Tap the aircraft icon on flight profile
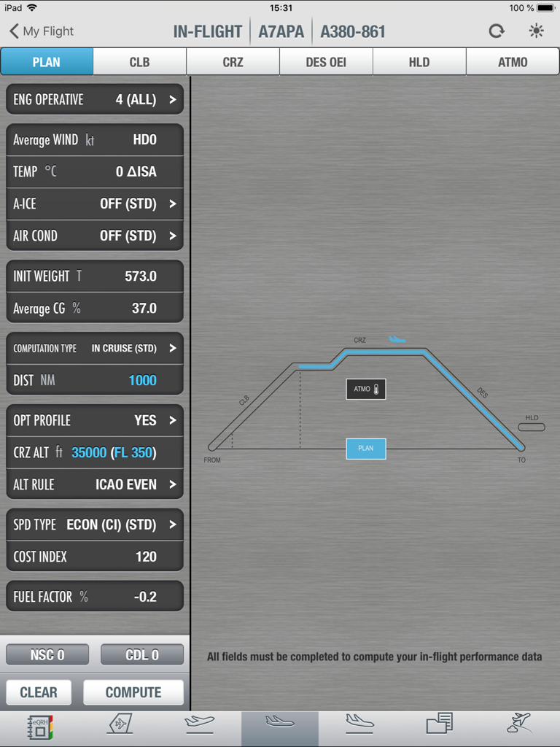Image resolution: width=560 pixels, height=747 pixels. [397, 338]
